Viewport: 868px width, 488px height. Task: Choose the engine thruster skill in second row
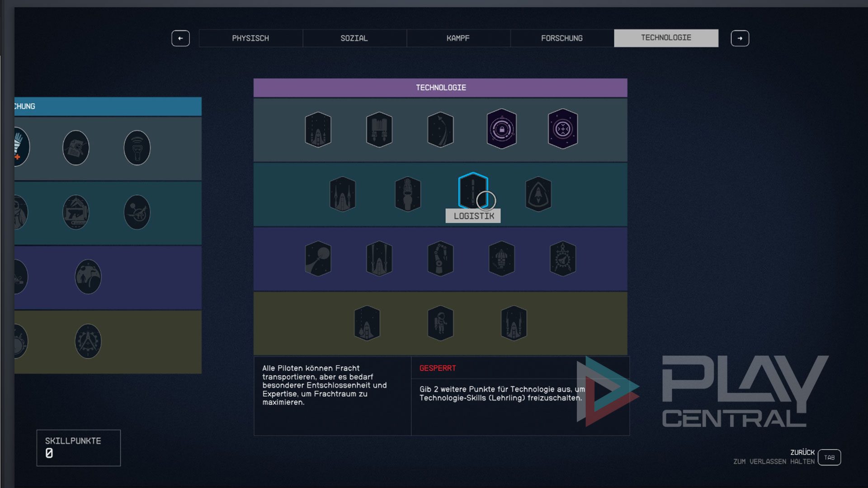coord(407,194)
